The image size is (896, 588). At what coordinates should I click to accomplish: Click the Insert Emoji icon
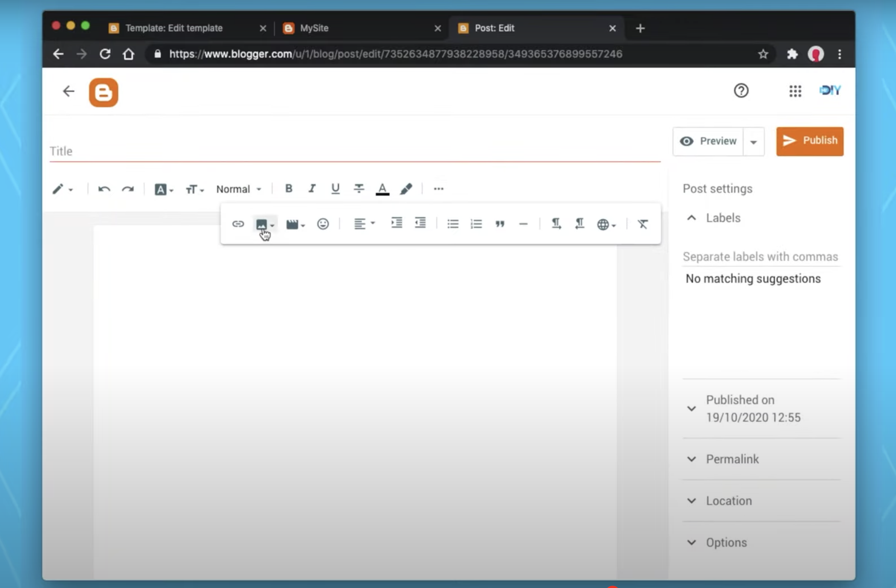coord(323,224)
